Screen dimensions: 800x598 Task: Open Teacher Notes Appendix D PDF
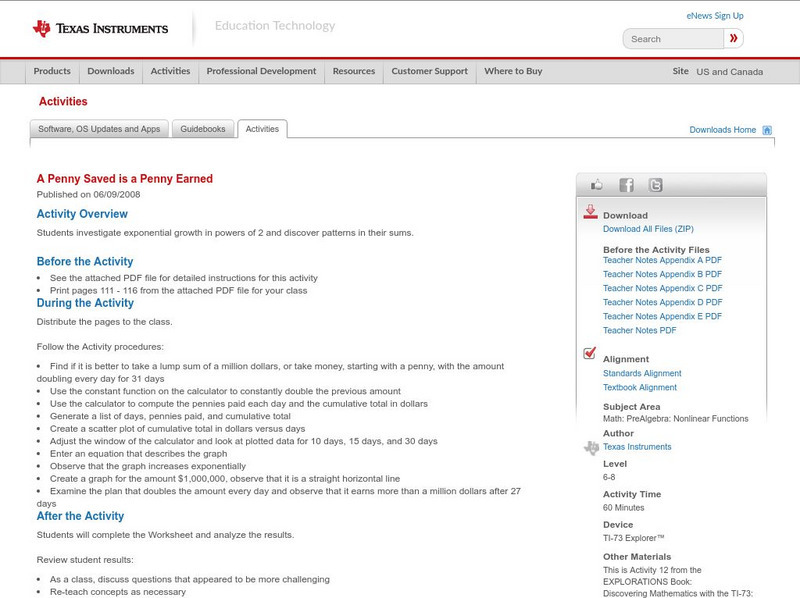[x=662, y=302]
